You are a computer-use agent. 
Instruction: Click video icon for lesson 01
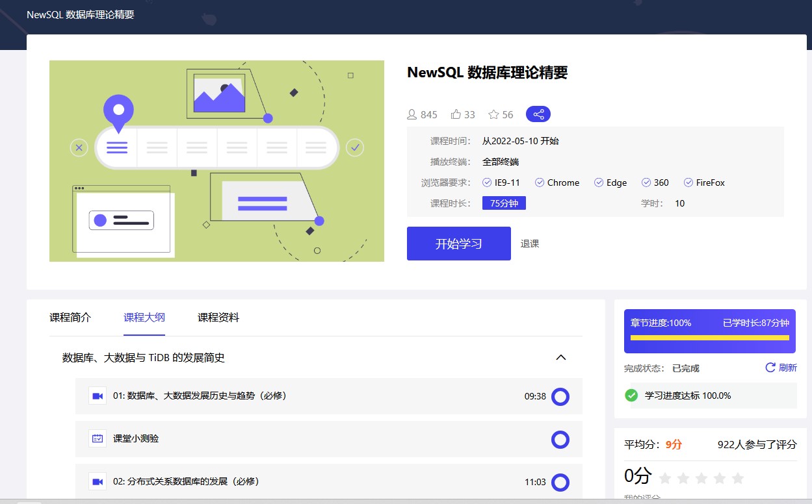click(98, 396)
